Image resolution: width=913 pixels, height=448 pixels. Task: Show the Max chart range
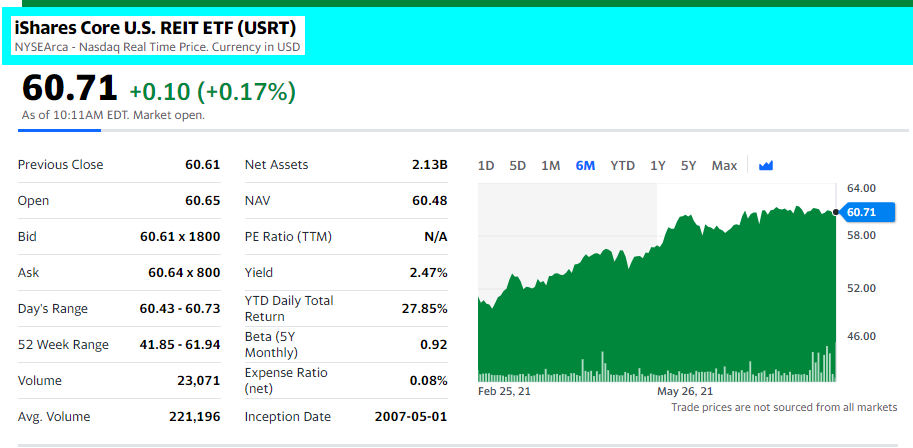point(724,165)
